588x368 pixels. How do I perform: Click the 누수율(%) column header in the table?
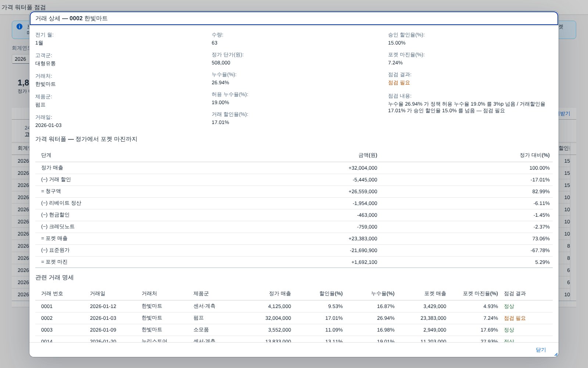[x=383, y=293]
